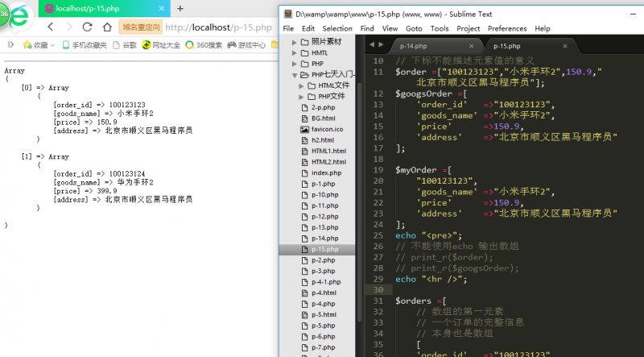The height and width of the screenshot is (357, 644).
Task: Open 手机收藏夹 bookmark folder
Action: [x=84, y=45]
